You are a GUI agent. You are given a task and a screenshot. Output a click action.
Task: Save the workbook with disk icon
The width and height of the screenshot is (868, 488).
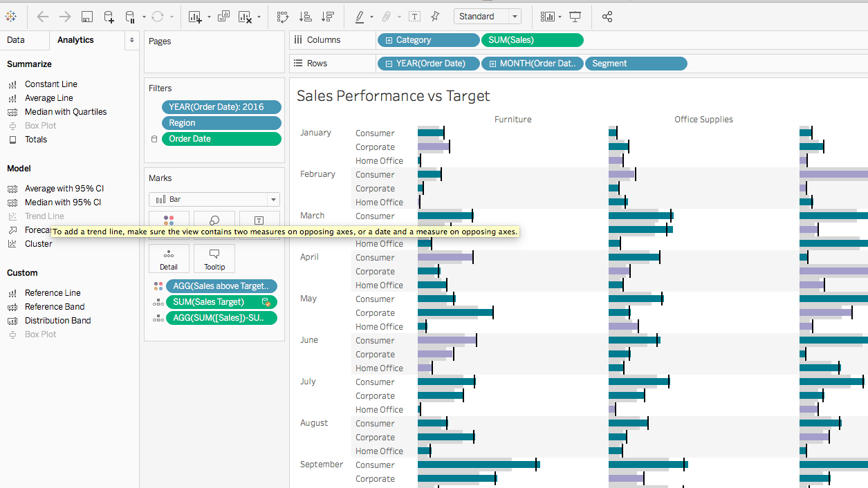tap(87, 16)
